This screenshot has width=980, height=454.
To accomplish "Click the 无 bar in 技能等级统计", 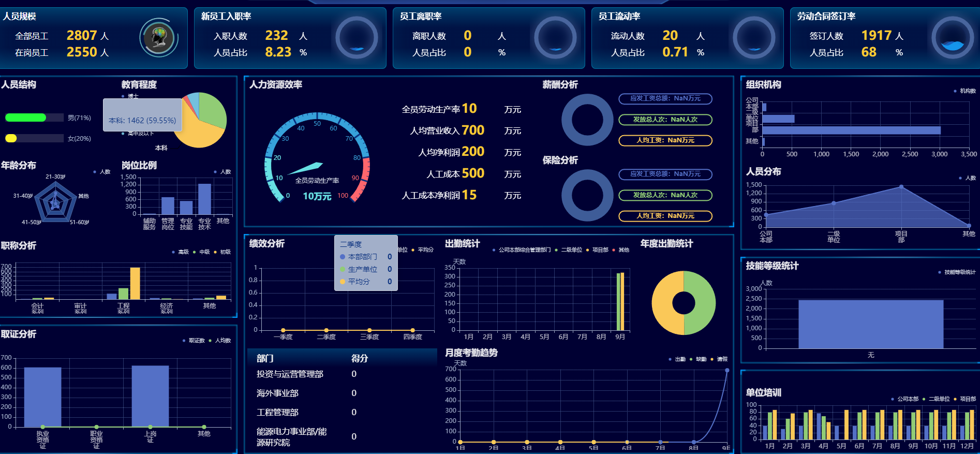I will click(871, 324).
